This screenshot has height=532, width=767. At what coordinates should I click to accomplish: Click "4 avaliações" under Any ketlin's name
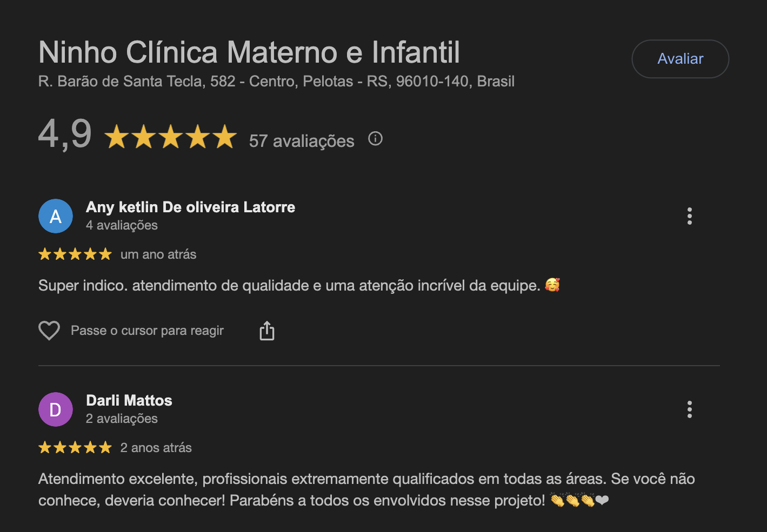coord(122,225)
